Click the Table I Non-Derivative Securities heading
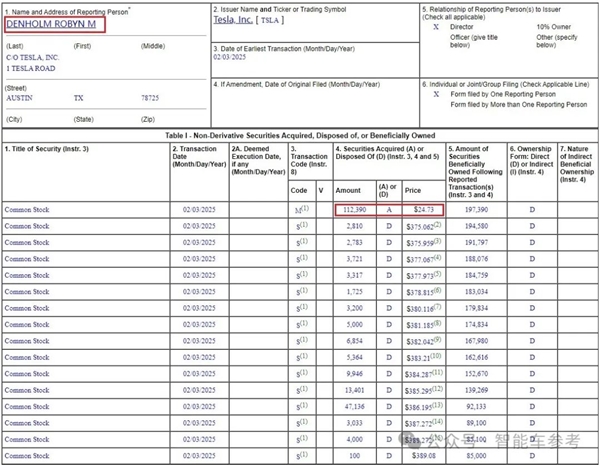Viewport: 600px width, 465px height. [x=300, y=135]
